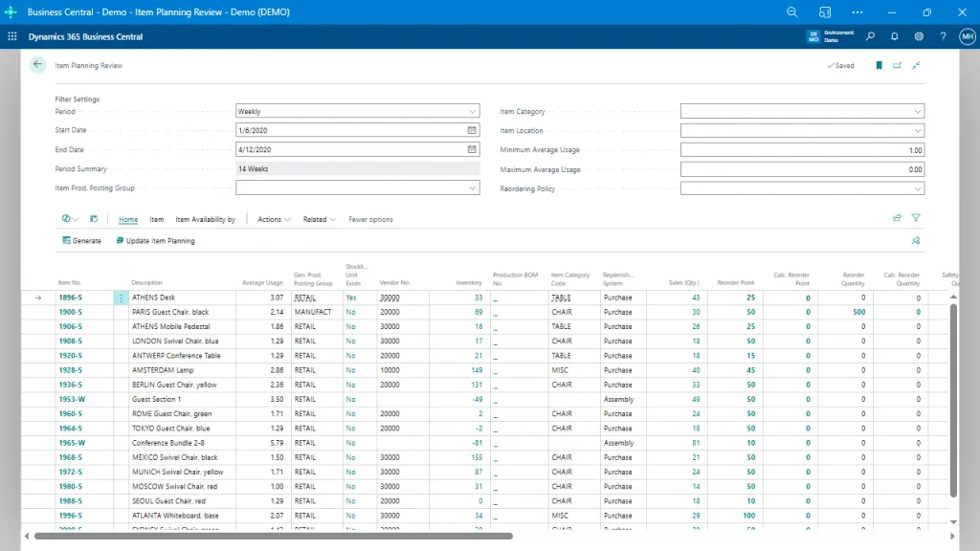Open the Share options above the item list
The width and height of the screenshot is (980, 551).
(897, 217)
